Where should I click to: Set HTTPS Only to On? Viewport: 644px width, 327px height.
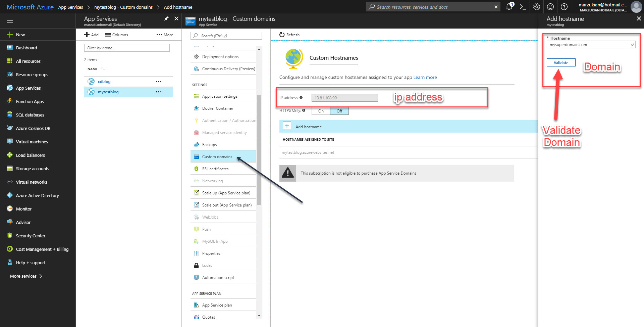pyautogui.click(x=320, y=111)
